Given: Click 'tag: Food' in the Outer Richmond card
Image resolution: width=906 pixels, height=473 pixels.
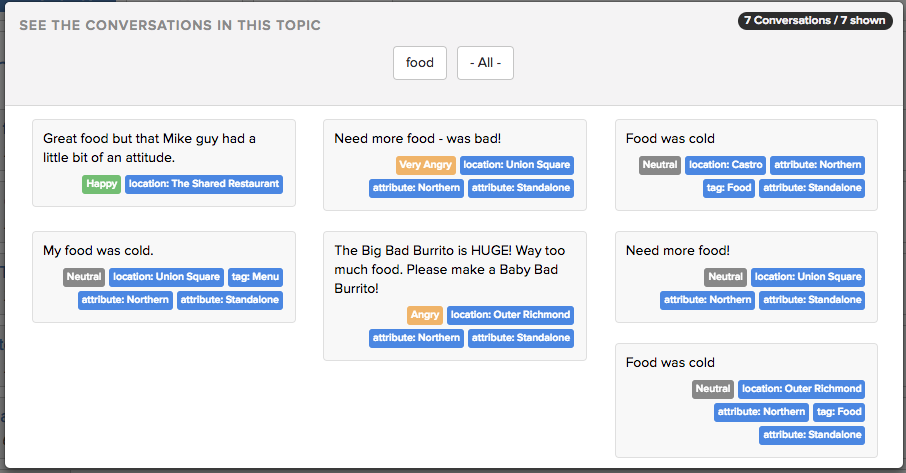Looking at the screenshot, I should pyautogui.click(x=839, y=412).
